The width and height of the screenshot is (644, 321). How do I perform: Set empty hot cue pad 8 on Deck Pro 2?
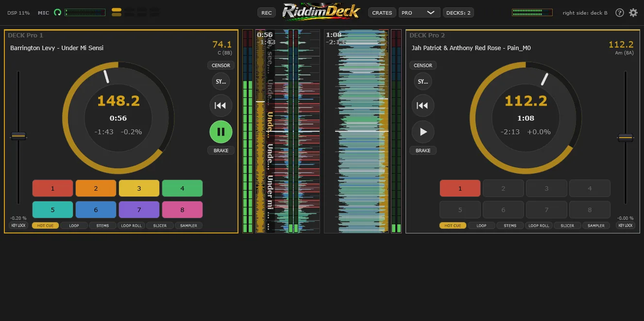pos(590,210)
